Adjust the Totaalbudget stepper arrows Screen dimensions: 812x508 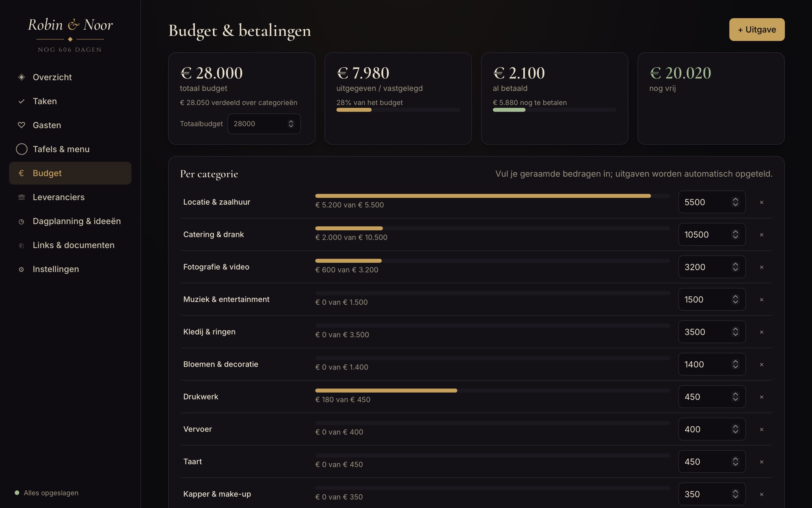tap(291, 124)
